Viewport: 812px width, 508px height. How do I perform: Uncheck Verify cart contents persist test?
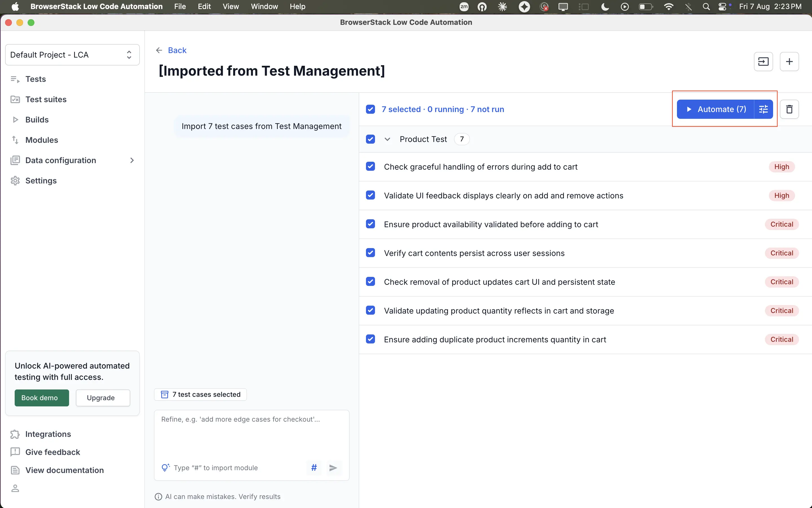pyautogui.click(x=370, y=253)
